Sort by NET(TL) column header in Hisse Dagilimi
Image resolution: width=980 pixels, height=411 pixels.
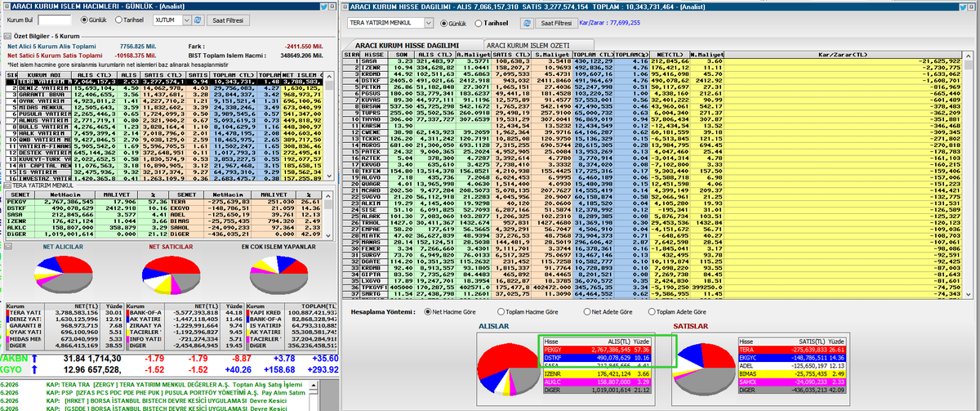click(x=670, y=55)
